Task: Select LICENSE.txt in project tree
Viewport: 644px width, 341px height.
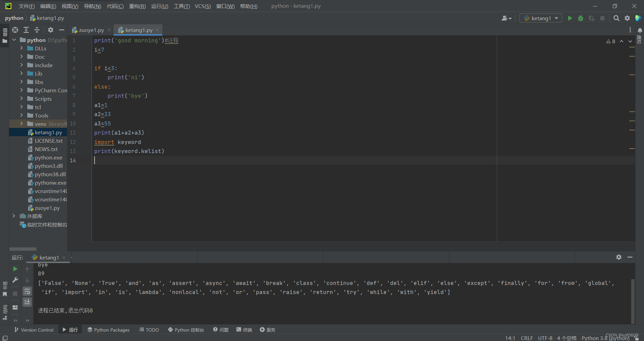Action: (x=49, y=141)
